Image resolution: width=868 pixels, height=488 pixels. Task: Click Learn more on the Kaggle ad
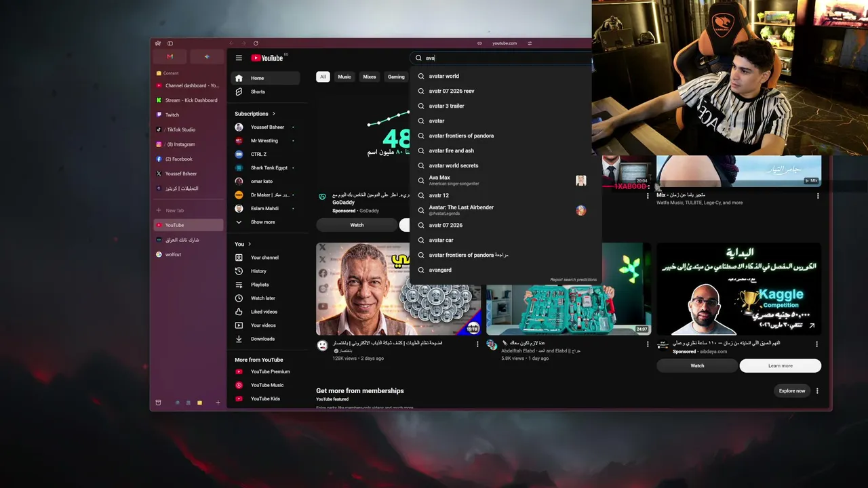[x=781, y=366]
